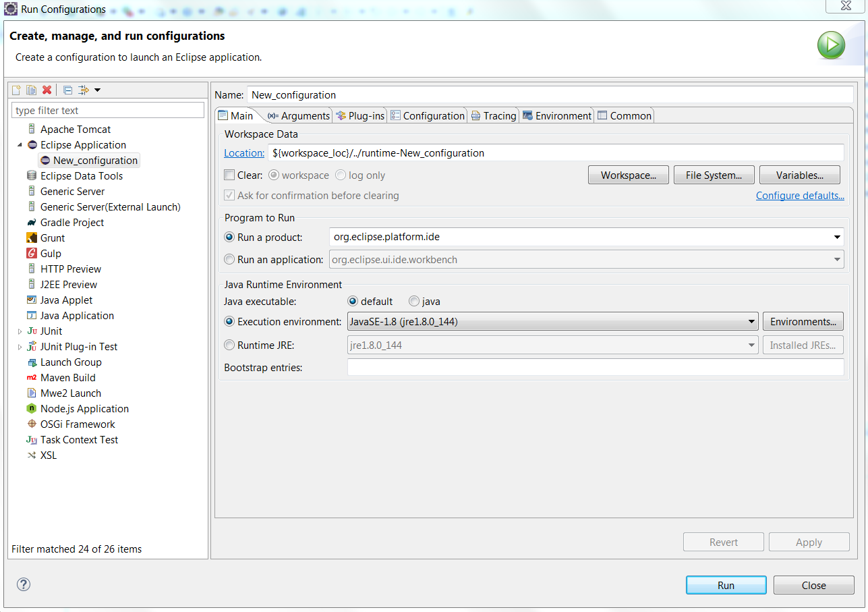Screen dimensions: 868x612
Task: Switch to the Arguments tab
Action: [x=299, y=115]
